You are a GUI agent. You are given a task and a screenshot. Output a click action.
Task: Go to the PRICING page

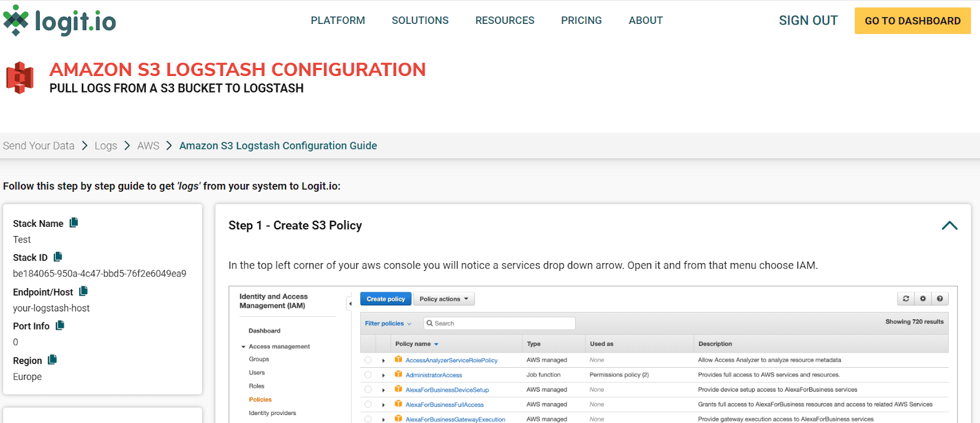point(581,20)
